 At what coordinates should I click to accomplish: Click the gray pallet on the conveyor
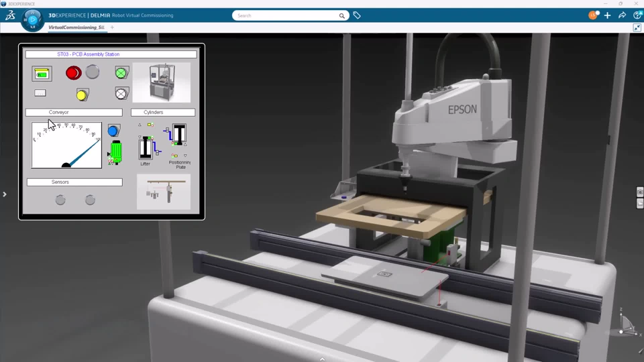pos(384,277)
